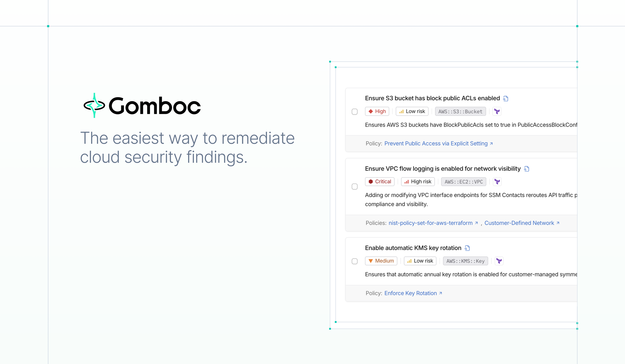
Task: Check the S3 bucket public ACLs finding
Action: pyautogui.click(x=354, y=112)
